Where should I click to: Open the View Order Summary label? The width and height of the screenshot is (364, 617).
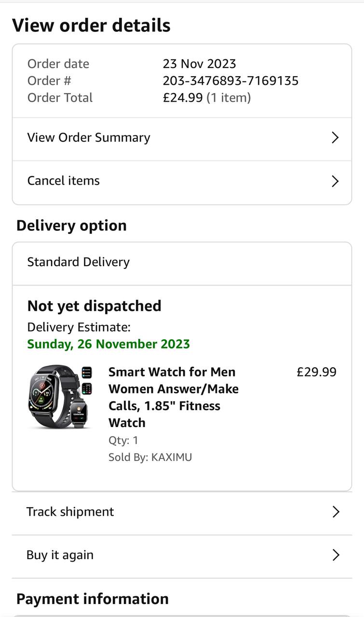(89, 138)
